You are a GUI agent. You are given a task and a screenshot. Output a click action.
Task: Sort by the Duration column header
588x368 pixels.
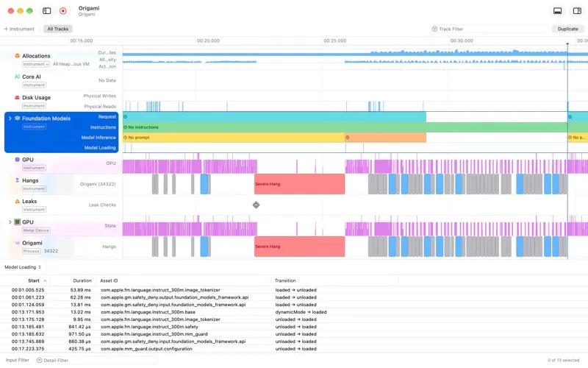(x=82, y=280)
